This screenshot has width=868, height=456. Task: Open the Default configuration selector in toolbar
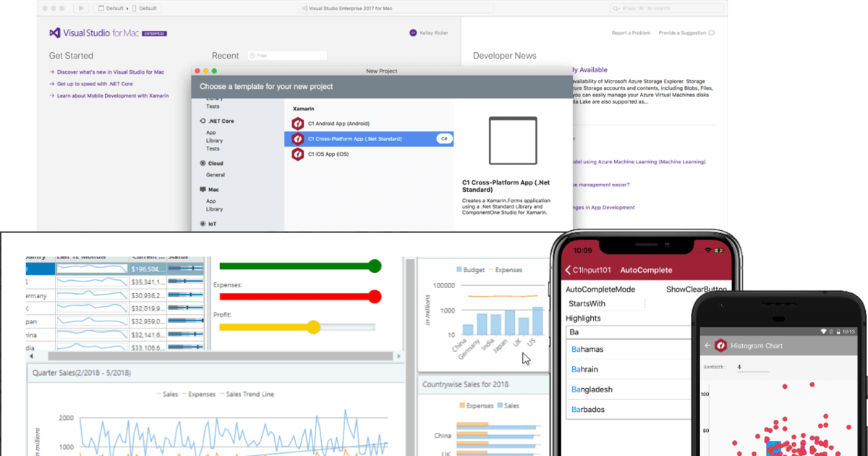point(114,8)
